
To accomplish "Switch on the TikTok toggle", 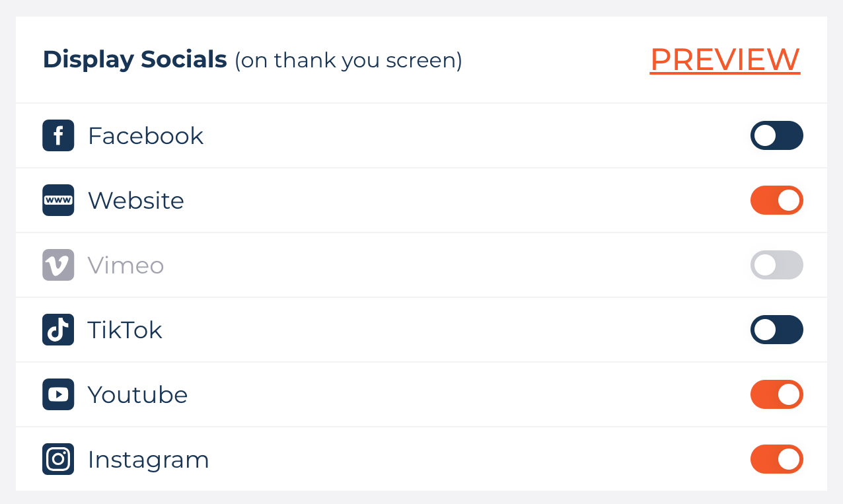I will pyautogui.click(x=776, y=330).
